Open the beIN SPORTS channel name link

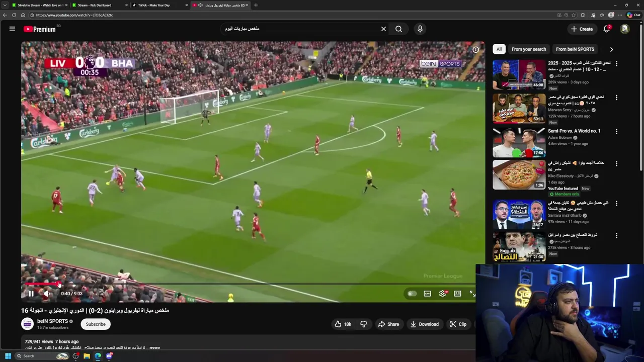[52, 321]
